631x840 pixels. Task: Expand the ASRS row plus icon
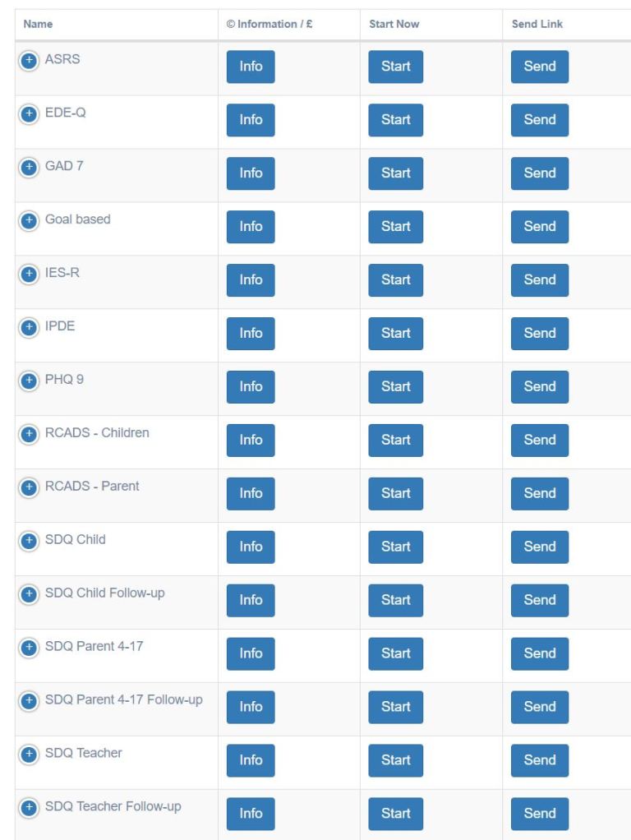pos(29,61)
